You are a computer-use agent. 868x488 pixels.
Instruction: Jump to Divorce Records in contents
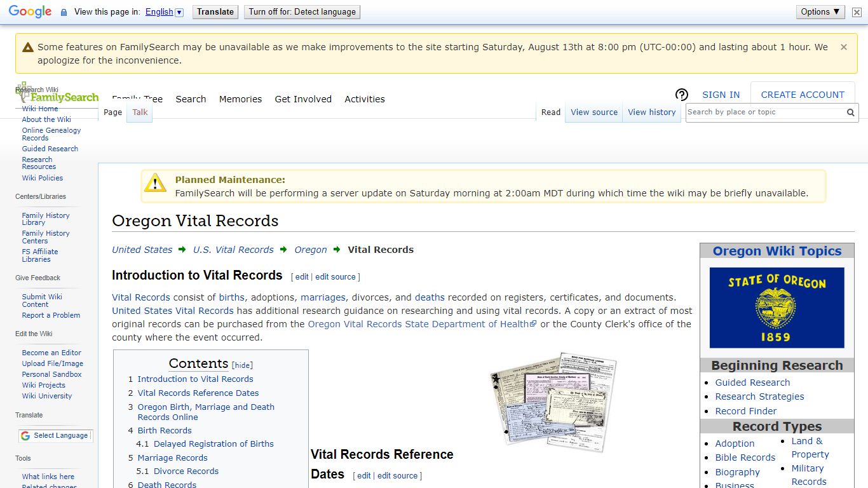click(186, 471)
